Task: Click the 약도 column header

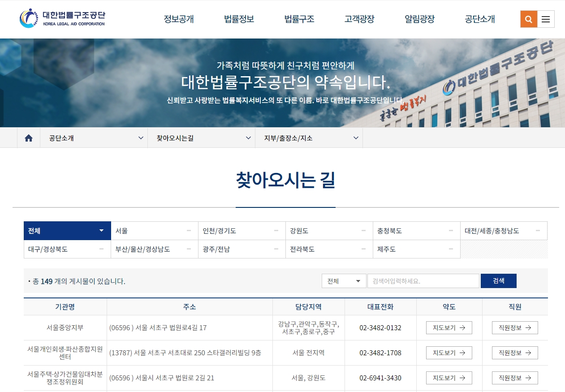Action: tap(449, 307)
